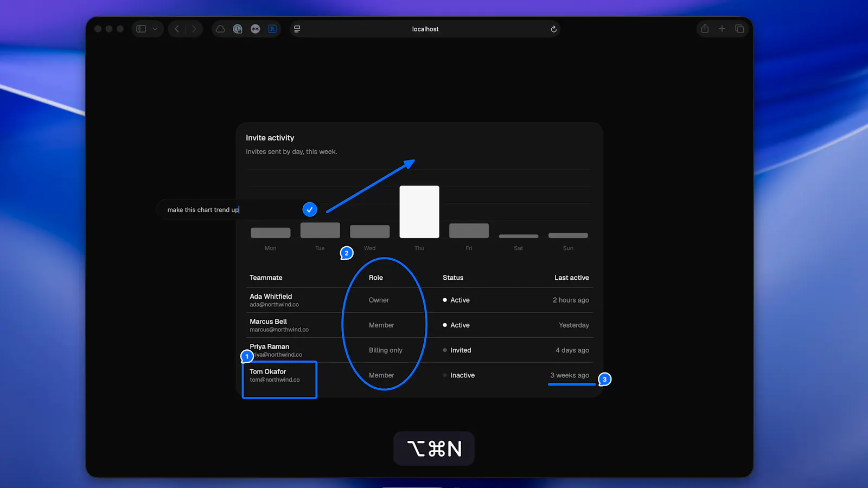The height and width of the screenshot is (488, 868).
Task: Select the Tom Okafor name
Action: pos(267,371)
